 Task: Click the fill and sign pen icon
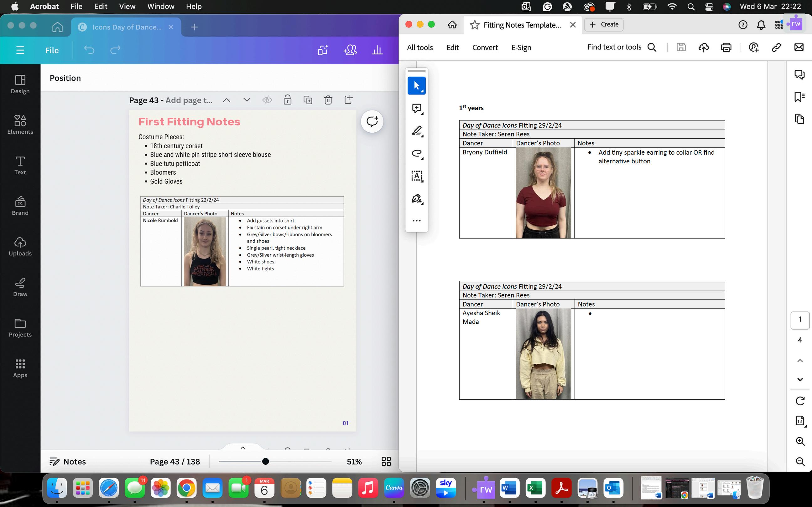pos(416,198)
